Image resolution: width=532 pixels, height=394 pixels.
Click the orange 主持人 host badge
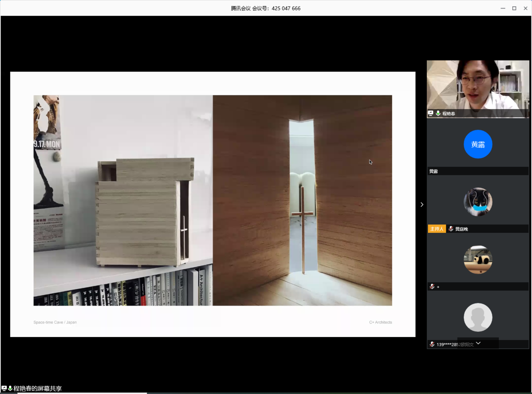(x=437, y=229)
